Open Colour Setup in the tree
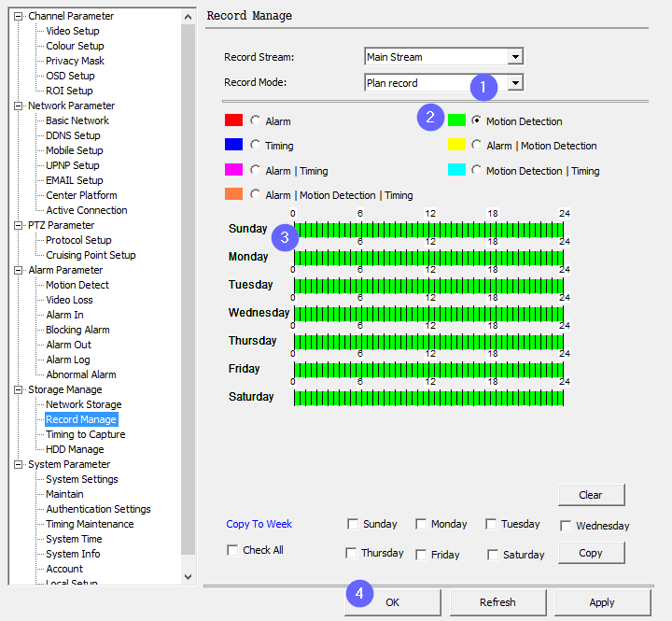The width and height of the screenshot is (672, 621). click(x=75, y=46)
